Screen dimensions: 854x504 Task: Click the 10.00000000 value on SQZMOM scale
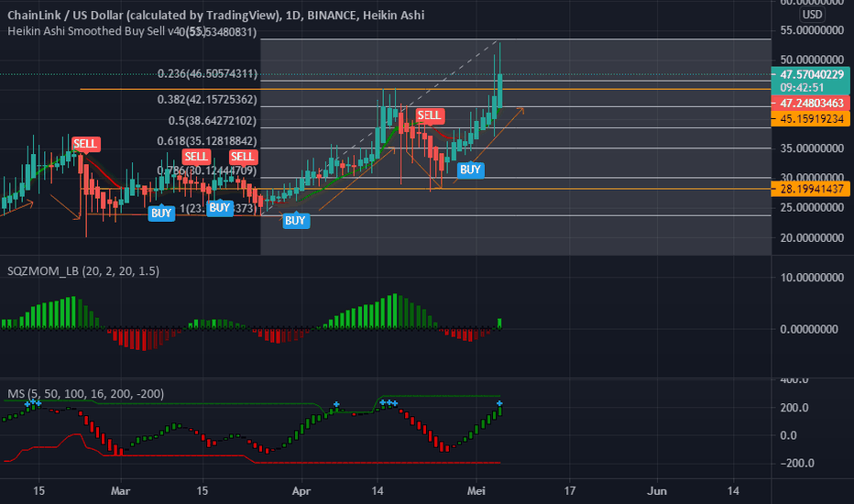tap(812, 278)
